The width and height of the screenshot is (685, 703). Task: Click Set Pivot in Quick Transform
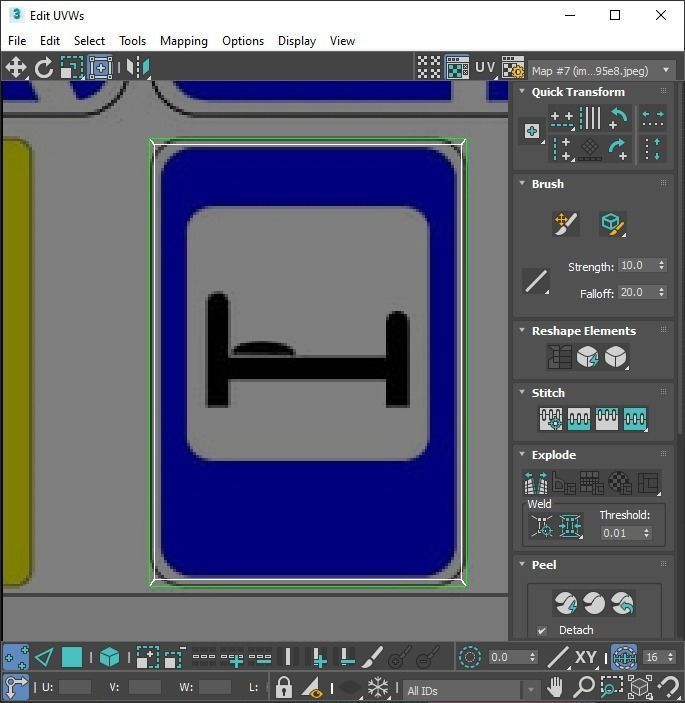click(532, 131)
